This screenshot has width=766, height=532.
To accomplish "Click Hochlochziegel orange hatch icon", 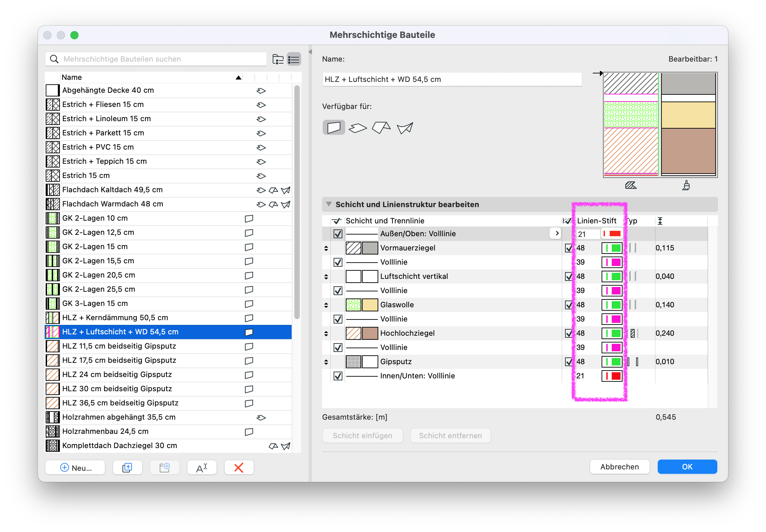I will coord(353,333).
